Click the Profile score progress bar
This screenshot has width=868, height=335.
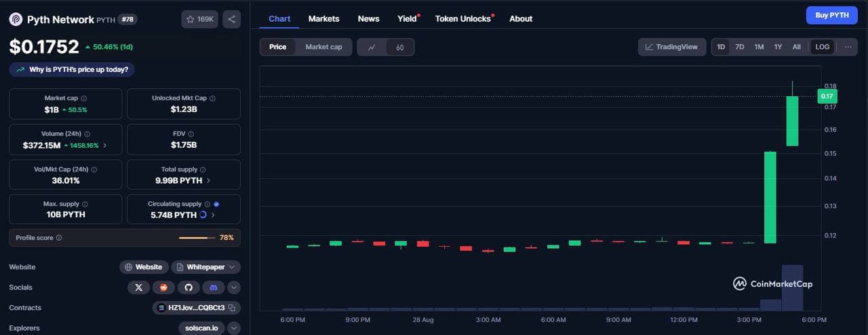pyautogui.click(x=197, y=238)
